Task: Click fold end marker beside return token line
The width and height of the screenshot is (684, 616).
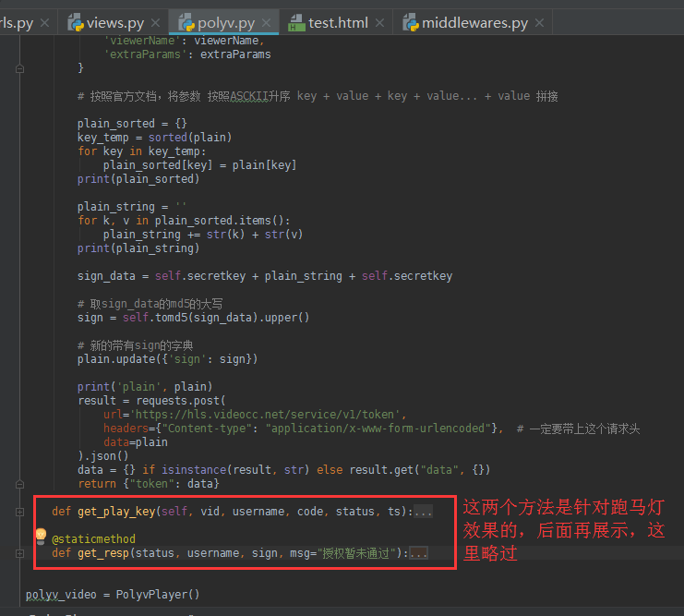Action: (19, 484)
